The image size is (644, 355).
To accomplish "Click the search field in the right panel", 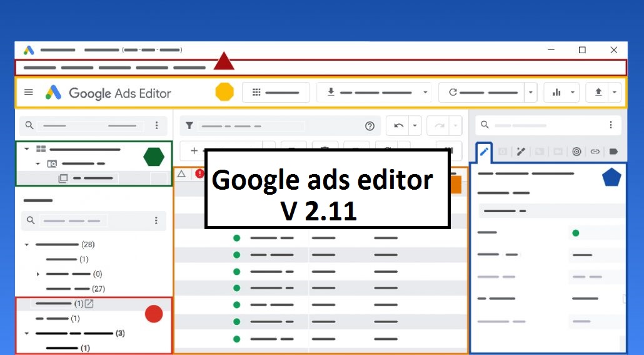I will (x=538, y=125).
